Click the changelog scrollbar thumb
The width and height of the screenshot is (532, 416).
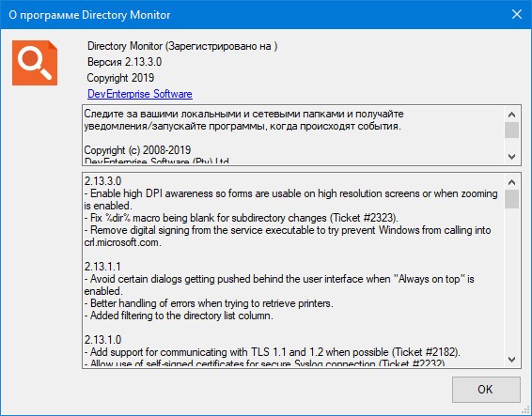pyautogui.click(x=511, y=199)
